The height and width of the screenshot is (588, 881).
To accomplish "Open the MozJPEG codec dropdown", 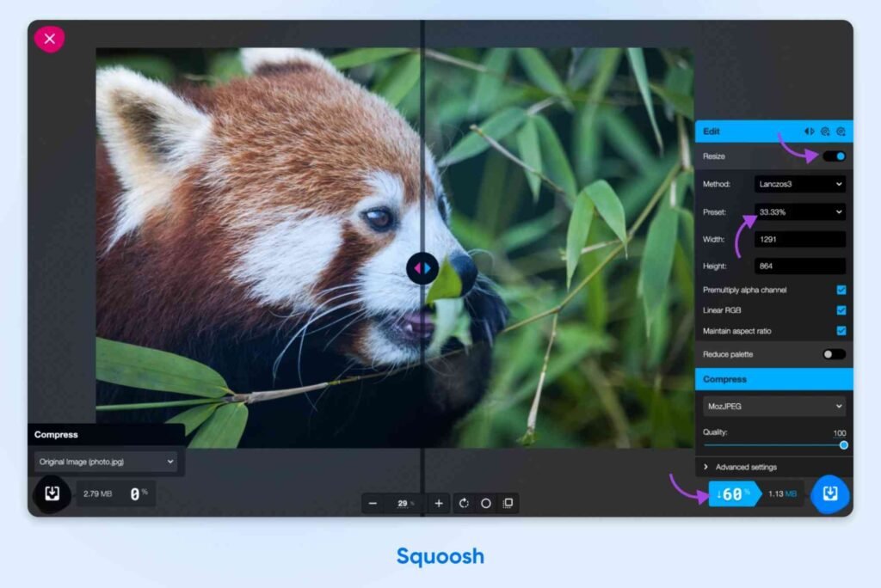I will pyautogui.click(x=773, y=405).
